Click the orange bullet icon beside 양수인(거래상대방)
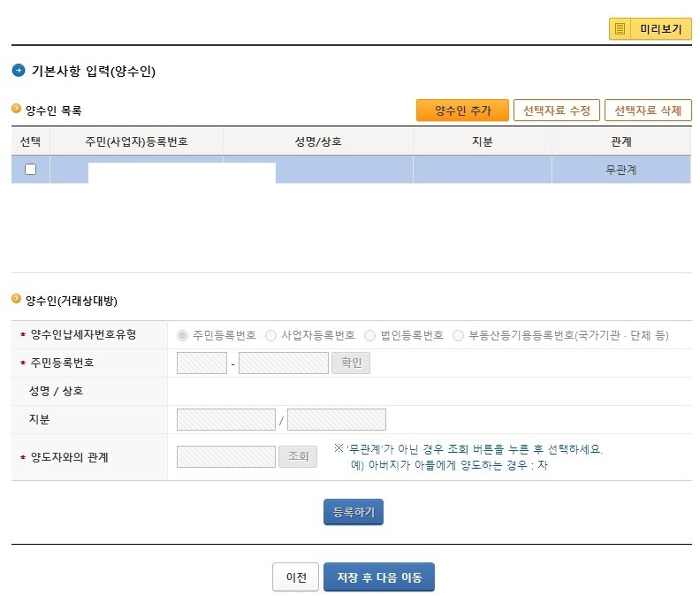Screen dimensions: 700x596 16,299
